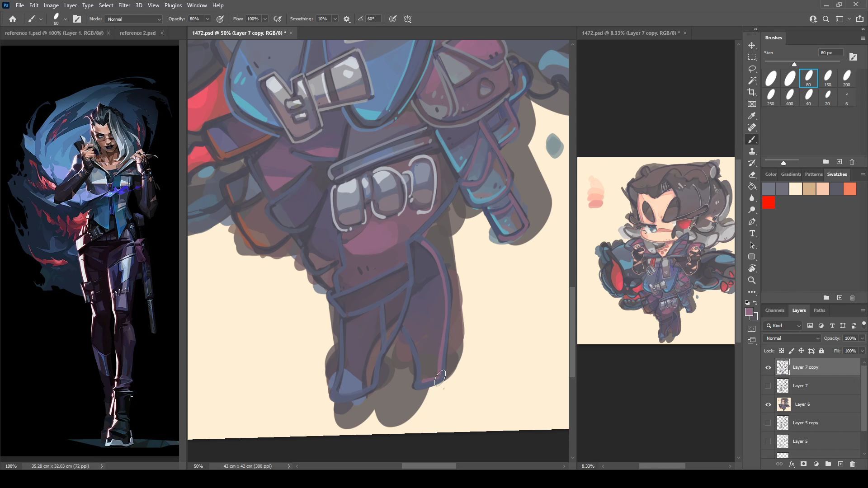The image size is (868, 488).
Task: Select the Pen tool
Action: [x=752, y=222]
